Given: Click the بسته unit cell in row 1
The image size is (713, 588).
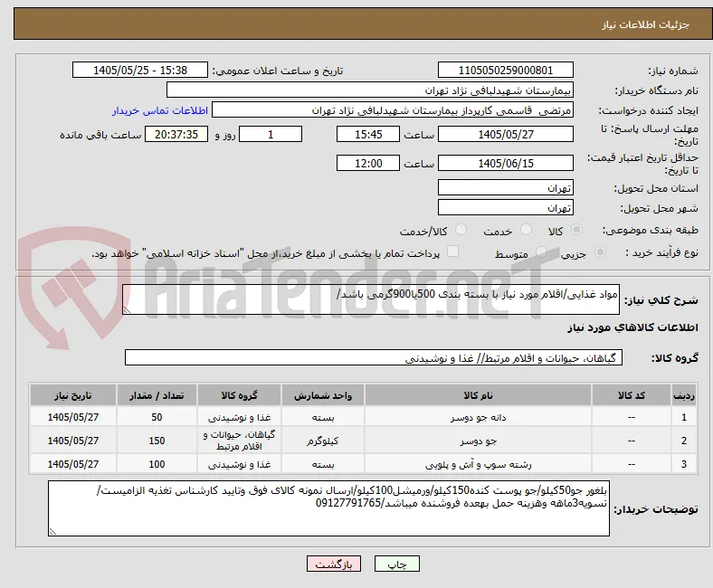Looking at the screenshot, I should 323,417.
